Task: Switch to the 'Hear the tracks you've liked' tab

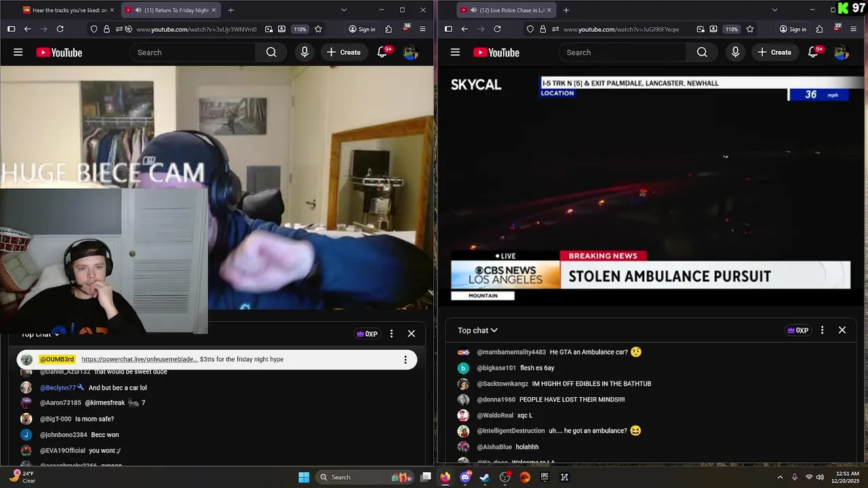Action: tap(68, 10)
